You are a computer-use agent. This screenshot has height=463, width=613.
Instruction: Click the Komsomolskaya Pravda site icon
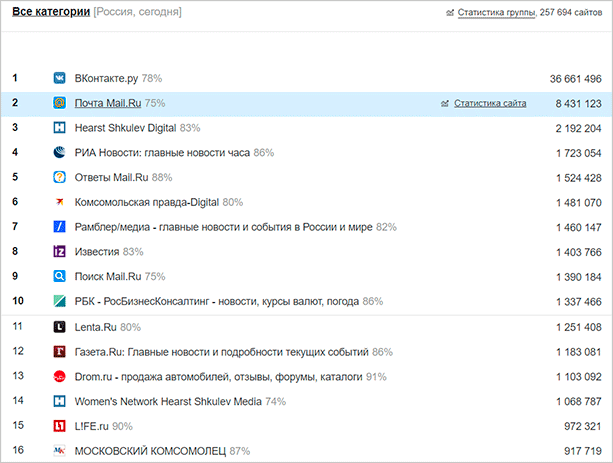60,202
